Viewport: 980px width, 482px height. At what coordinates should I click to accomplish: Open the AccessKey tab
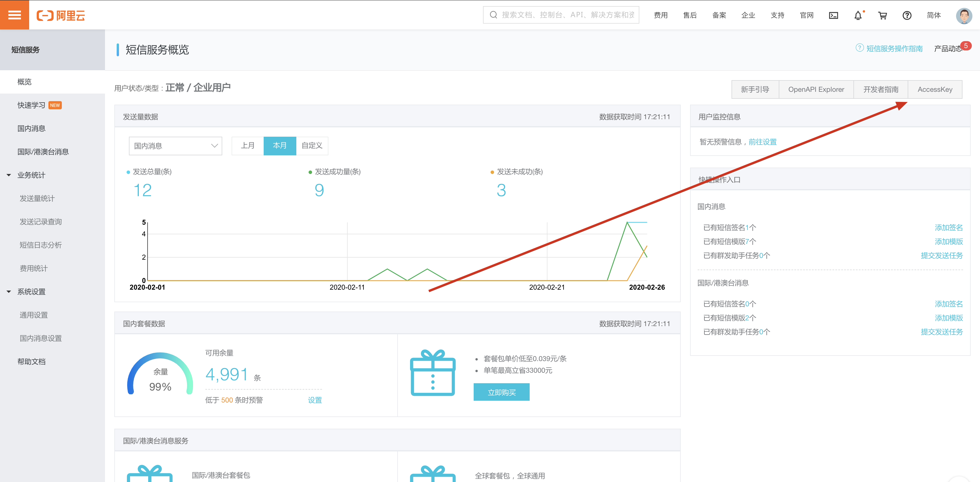point(935,89)
